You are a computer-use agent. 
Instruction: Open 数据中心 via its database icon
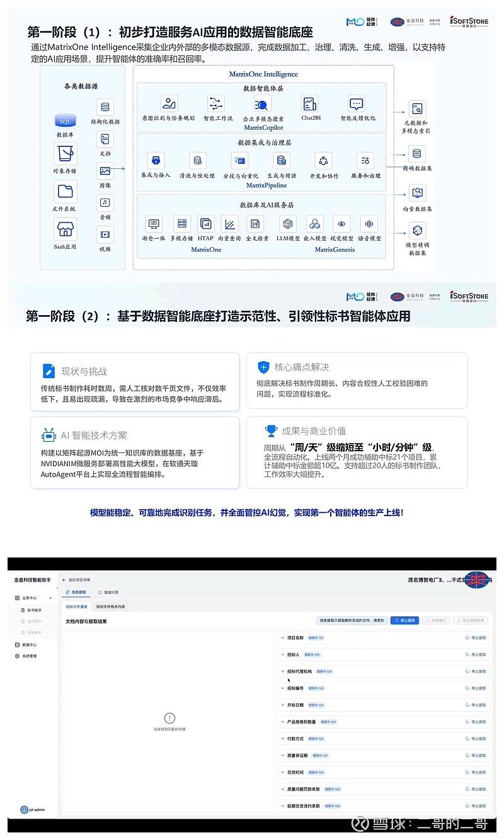16,645
